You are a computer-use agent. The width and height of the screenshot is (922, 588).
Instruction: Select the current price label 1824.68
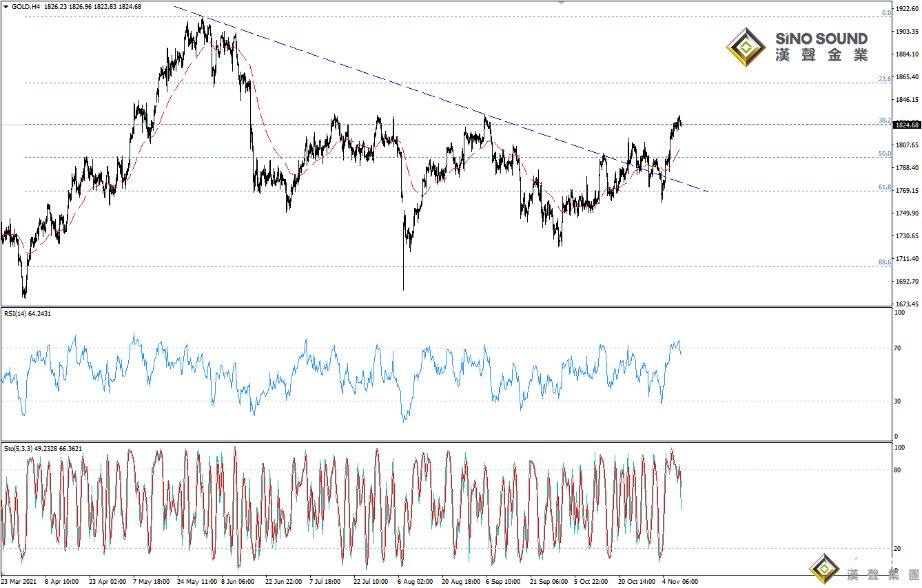tap(906, 125)
